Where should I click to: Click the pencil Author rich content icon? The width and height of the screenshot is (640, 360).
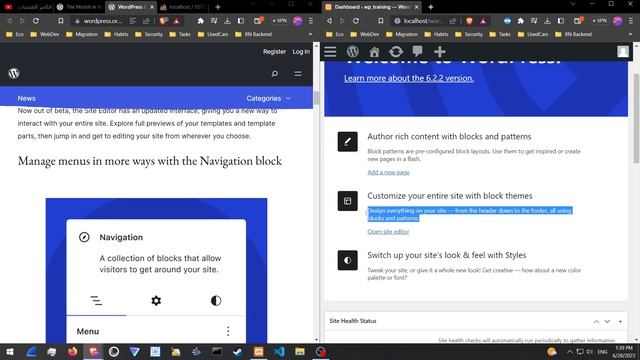(x=347, y=142)
